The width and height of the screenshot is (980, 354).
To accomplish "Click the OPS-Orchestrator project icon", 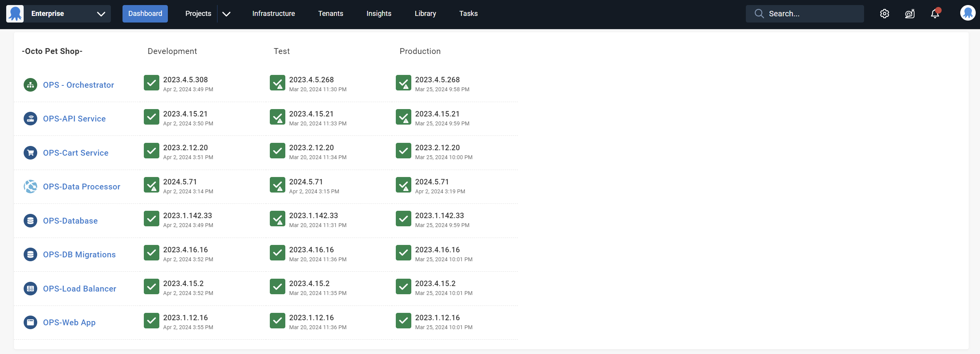I will pos(30,85).
